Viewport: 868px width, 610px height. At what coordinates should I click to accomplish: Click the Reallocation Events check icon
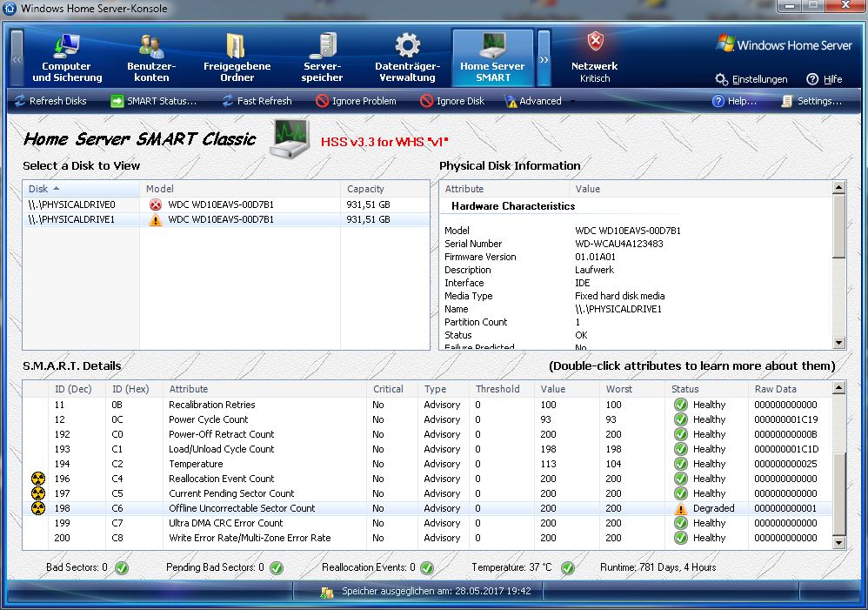click(427, 568)
